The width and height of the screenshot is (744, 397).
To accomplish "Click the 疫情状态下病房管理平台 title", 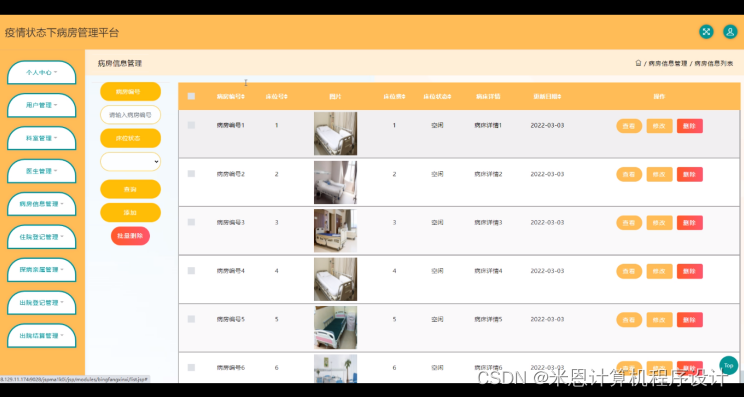I will [62, 33].
